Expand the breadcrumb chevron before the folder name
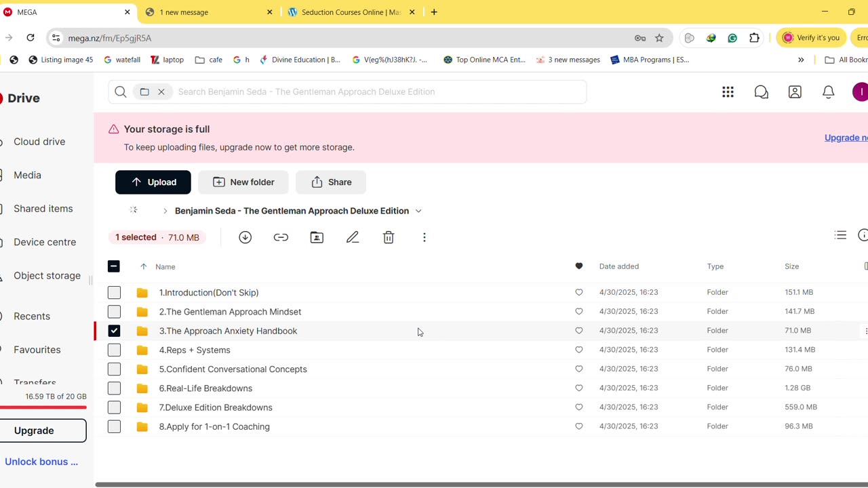The height and width of the screenshot is (488, 868). [165, 211]
